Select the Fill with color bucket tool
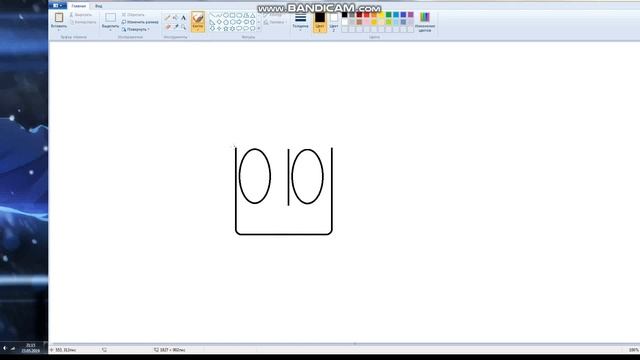 [175, 18]
